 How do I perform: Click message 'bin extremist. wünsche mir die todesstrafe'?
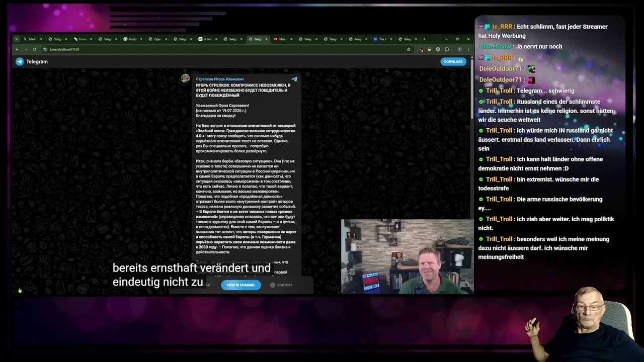point(538,184)
